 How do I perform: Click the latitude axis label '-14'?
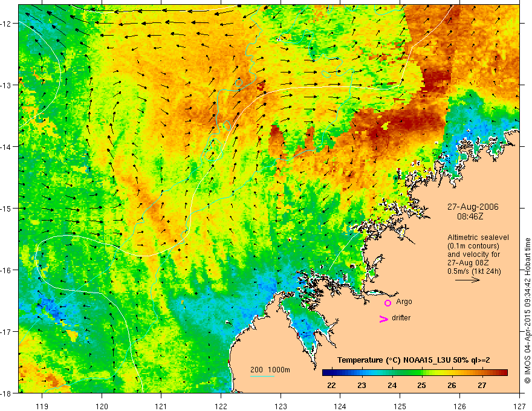[x=6, y=147]
